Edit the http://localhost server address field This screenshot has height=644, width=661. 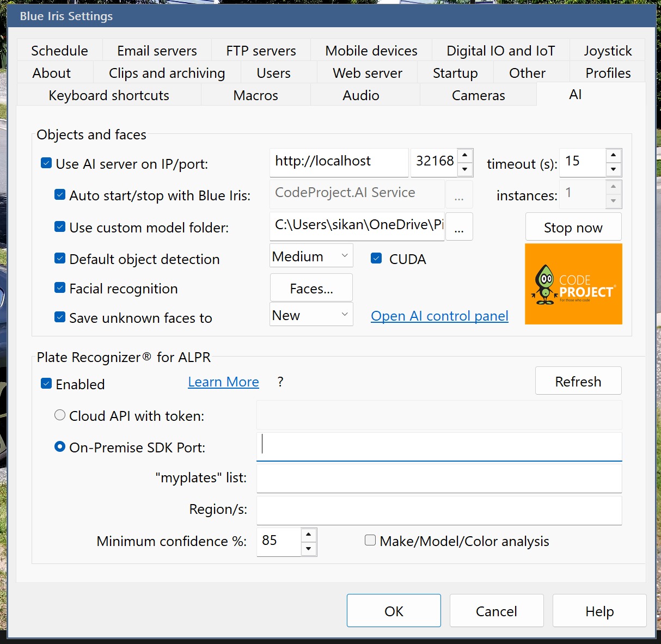339,162
